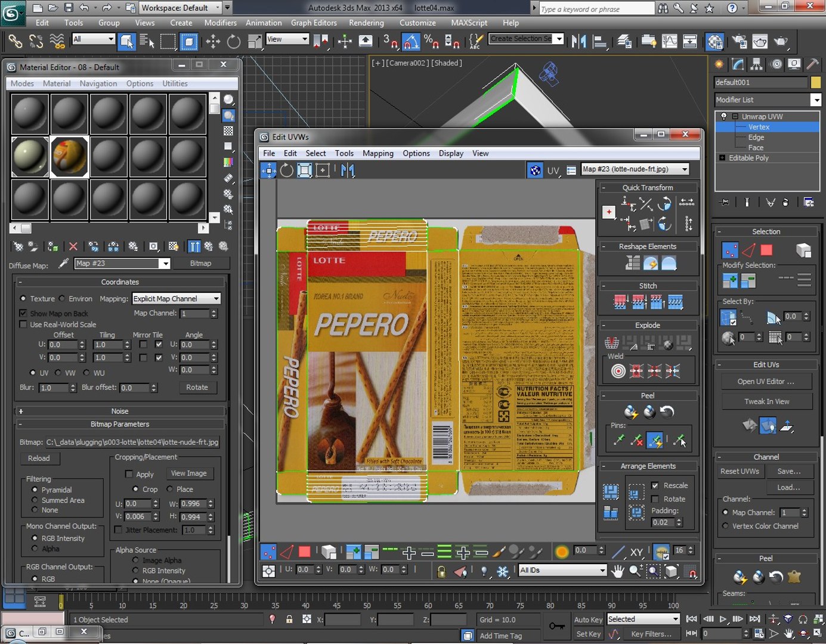Click the Pack Custom icon in Arrange Elements
Image resolution: width=826 pixels, height=644 pixels.
[611, 492]
